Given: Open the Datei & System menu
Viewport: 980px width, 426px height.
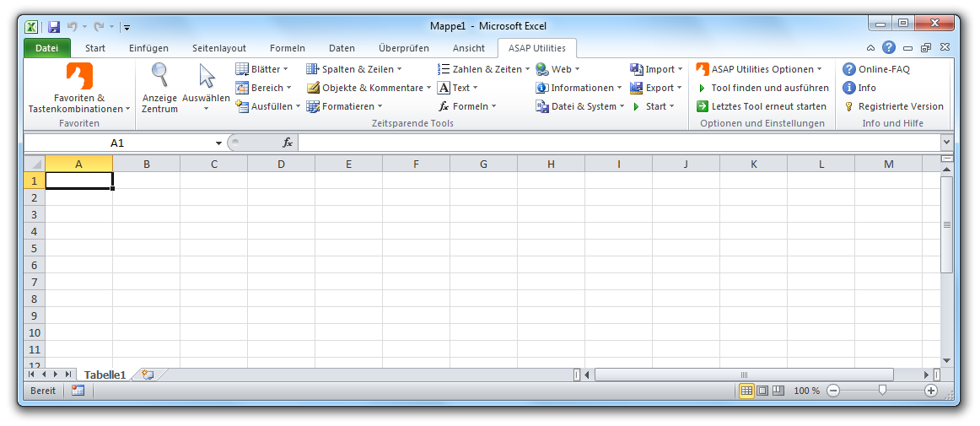Looking at the screenshot, I should (580, 106).
